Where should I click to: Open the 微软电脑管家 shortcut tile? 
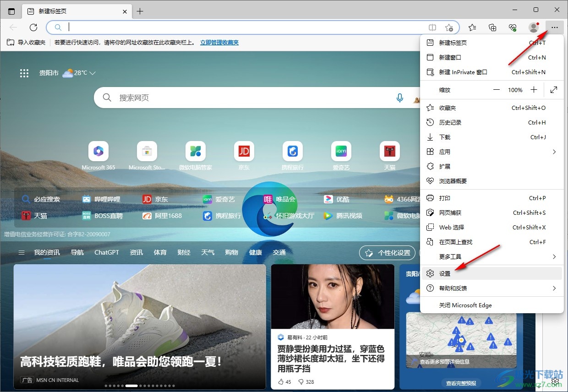pos(196,156)
